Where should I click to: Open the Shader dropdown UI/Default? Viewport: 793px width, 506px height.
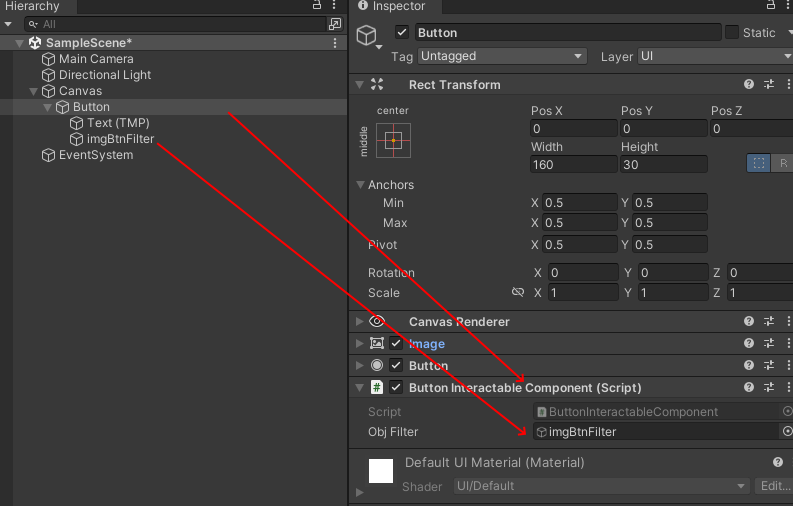pos(601,486)
